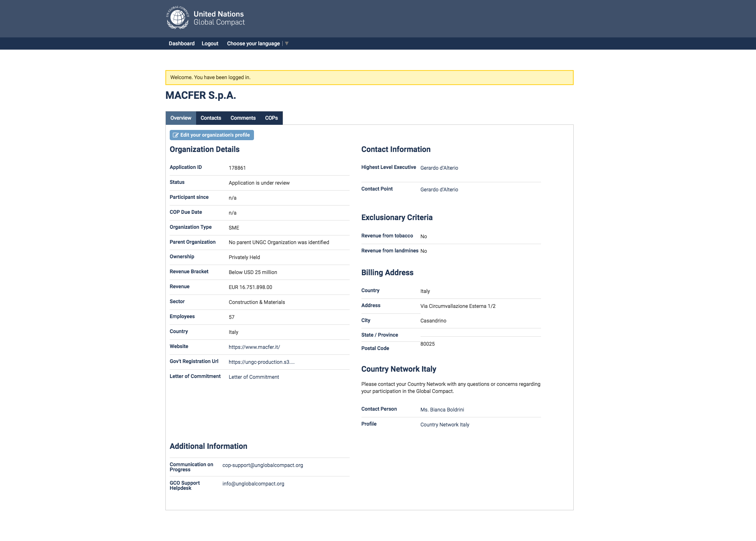The width and height of the screenshot is (756, 541).
Task: Click the Billing Address country value Italy
Action: (425, 291)
